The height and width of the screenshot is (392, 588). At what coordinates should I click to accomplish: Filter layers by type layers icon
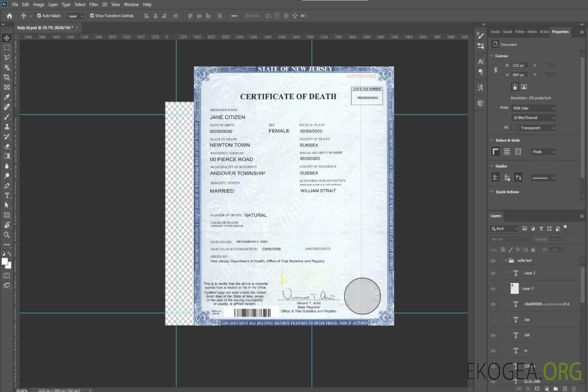pos(541,229)
